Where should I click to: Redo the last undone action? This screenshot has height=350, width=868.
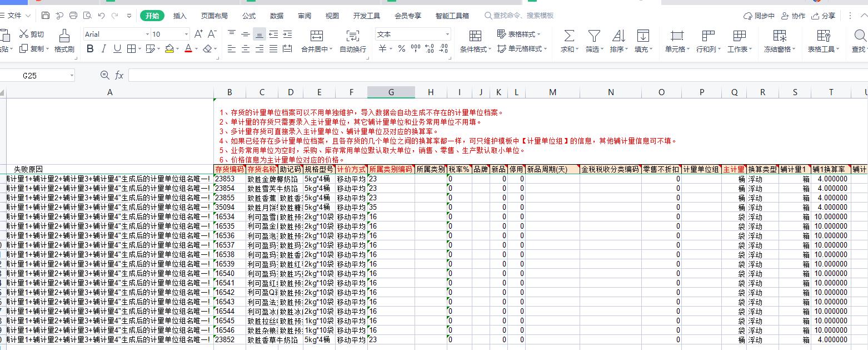coord(115,16)
